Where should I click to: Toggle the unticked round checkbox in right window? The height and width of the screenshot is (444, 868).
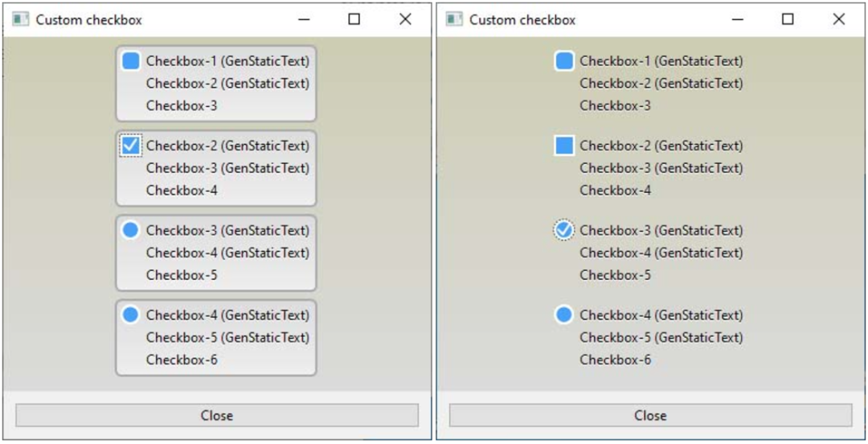pos(564,314)
